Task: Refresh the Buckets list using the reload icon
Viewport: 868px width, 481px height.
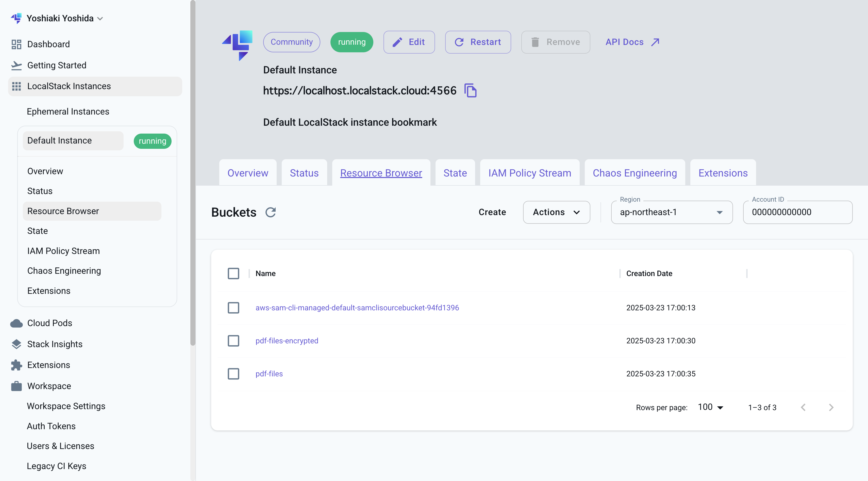Action: (271, 212)
